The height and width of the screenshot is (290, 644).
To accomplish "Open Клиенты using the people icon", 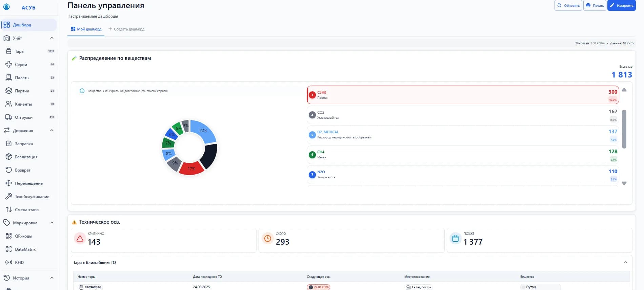I will pos(9,104).
